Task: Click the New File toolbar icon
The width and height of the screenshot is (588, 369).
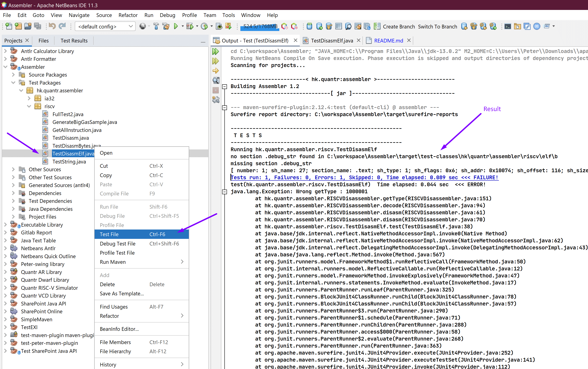Action: (9, 26)
